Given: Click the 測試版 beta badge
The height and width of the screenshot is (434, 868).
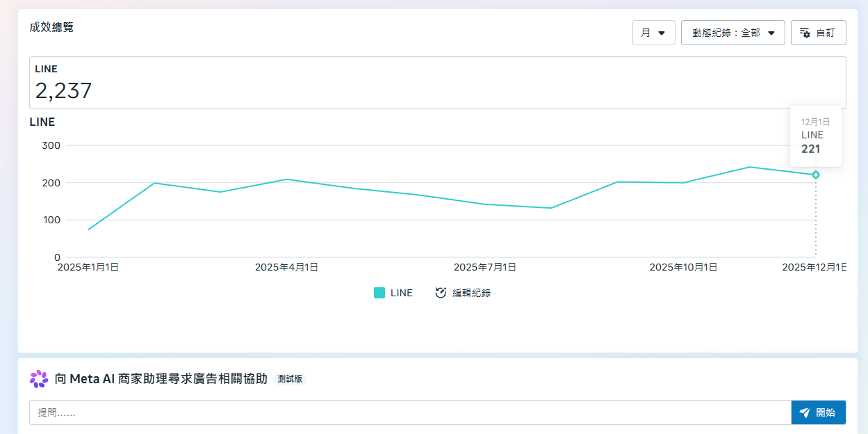Looking at the screenshot, I should 290,379.
